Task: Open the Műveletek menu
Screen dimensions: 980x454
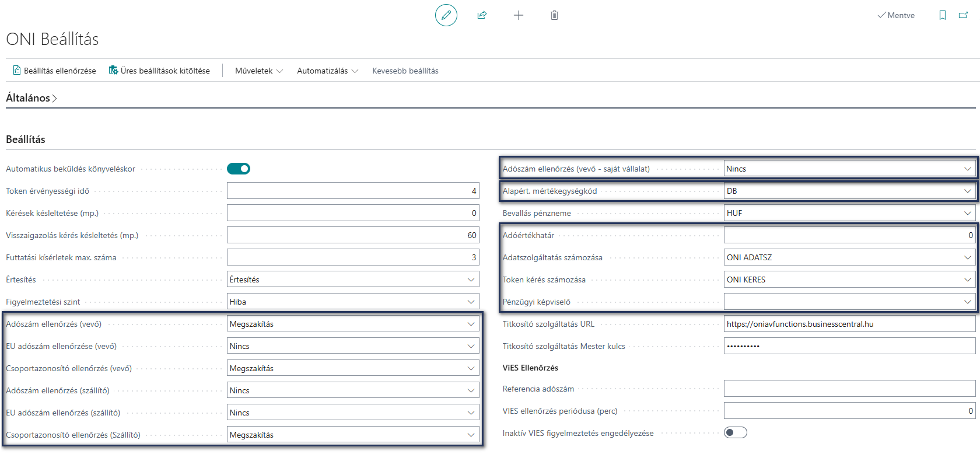Action: pyautogui.click(x=259, y=71)
